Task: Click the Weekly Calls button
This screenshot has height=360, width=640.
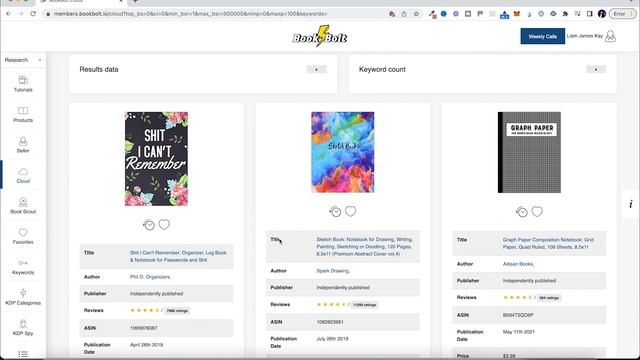Action: tap(542, 36)
